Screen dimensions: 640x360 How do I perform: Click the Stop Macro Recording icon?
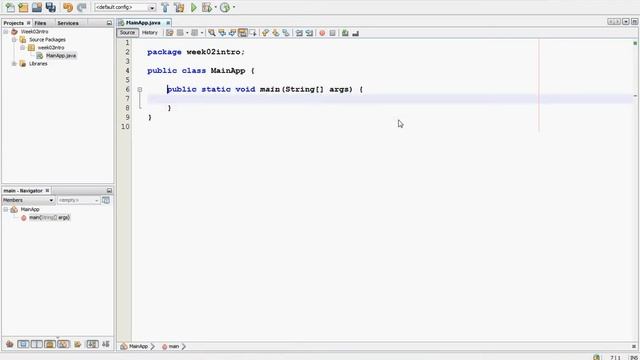tap(333, 33)
